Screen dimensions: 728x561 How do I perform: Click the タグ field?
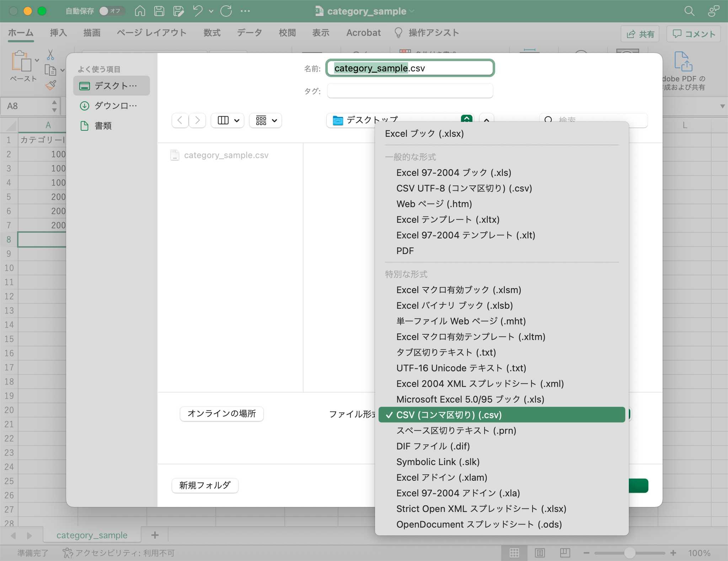pyautogui.click(x=410, y=91)
